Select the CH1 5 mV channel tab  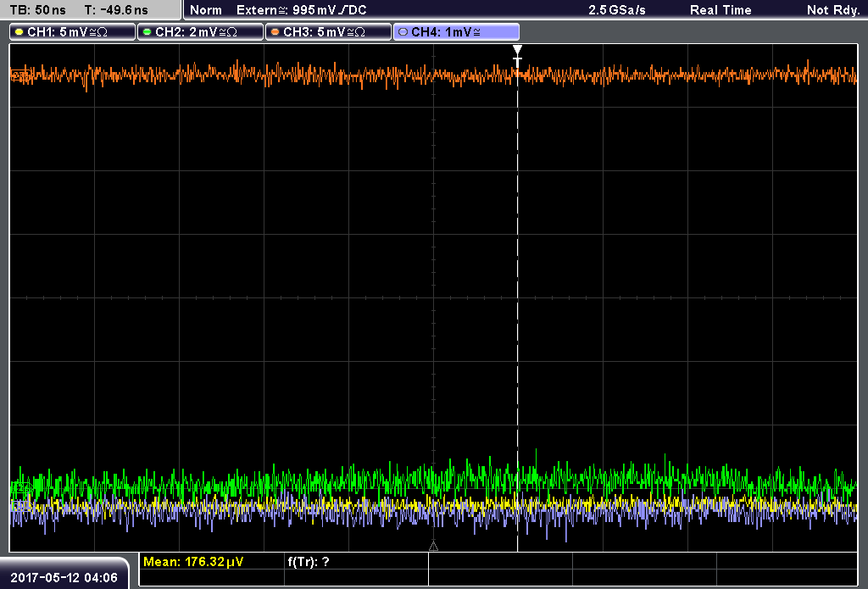click(x=73, y=32)
